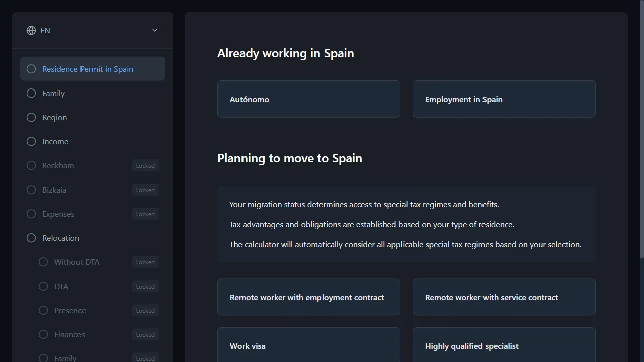The width and height of the screenshot is (644, 362).
Task: Click the Locked badge next to Bizkaia
Action: coord(145,190)
